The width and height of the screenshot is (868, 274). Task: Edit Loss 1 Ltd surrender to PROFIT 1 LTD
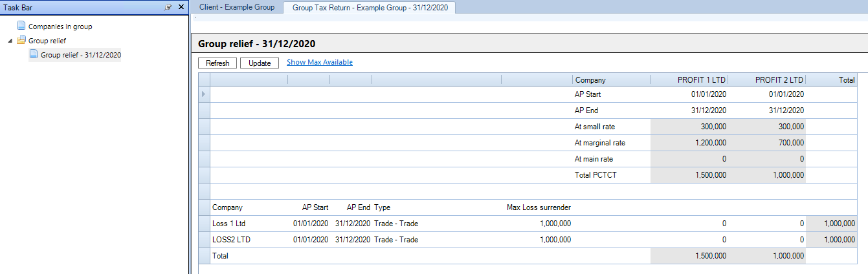pyautogui.click(x=689, y=224)
